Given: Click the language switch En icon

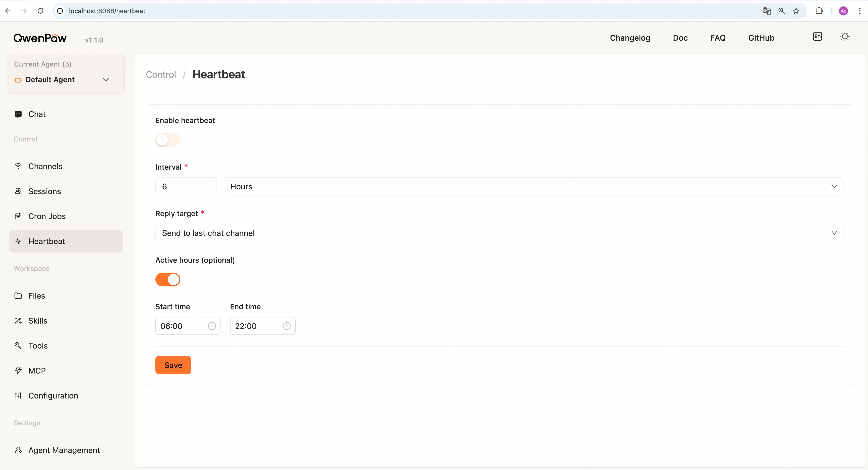Looking at the screenshot, I should tap(817, 36).
